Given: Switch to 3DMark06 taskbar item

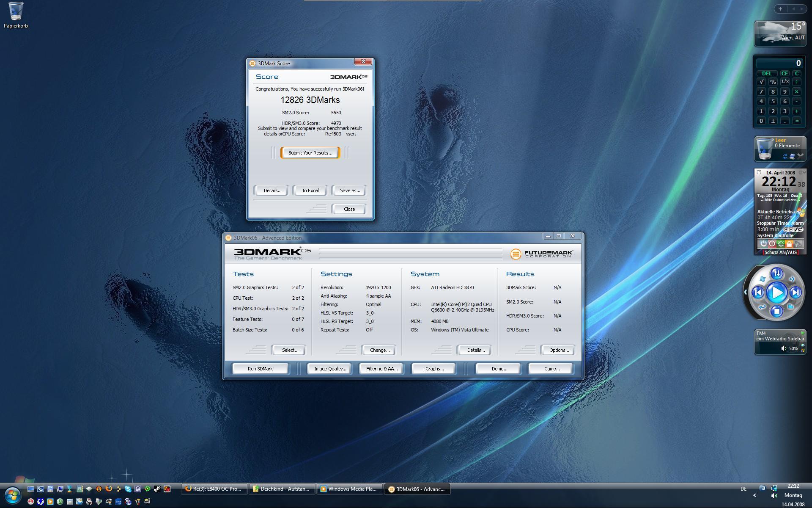Looking at the screenshot, I should [417, 489].
